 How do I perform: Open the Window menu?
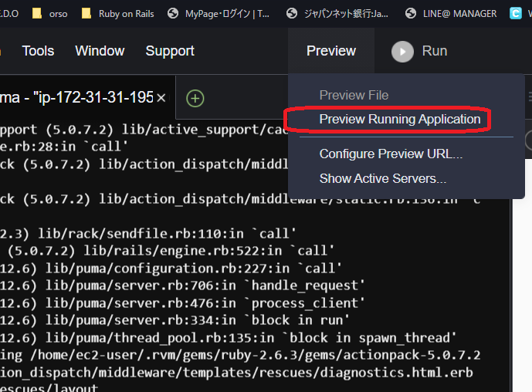tap(100, 51)
